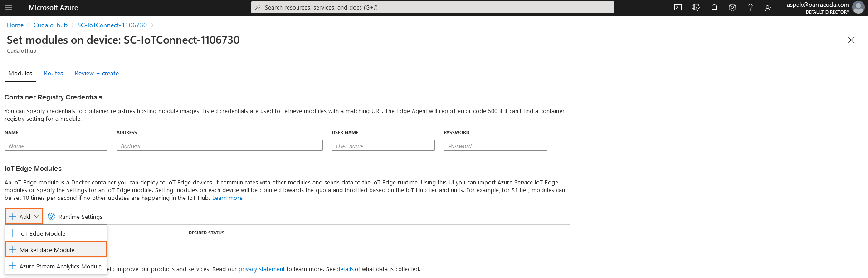Viewport: 868px width, 278px height.
Task: Focus the registry Address input field
Action: [219, 145]
